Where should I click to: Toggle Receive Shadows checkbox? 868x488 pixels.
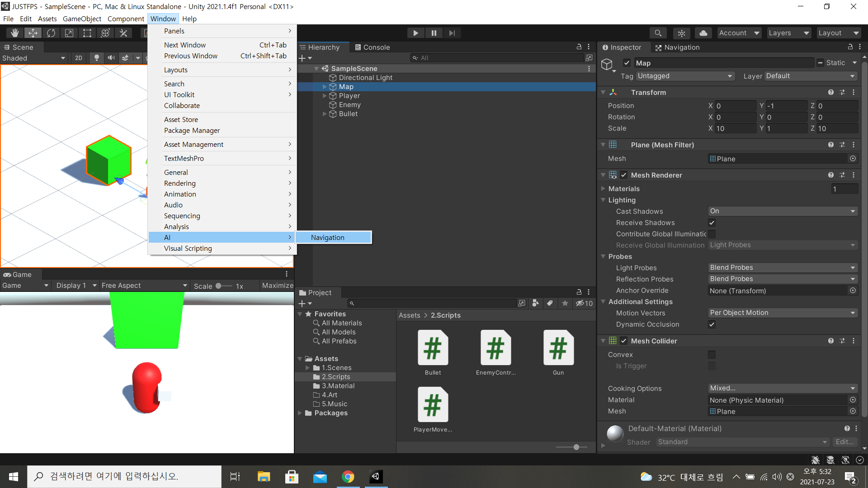click(712, 223)
